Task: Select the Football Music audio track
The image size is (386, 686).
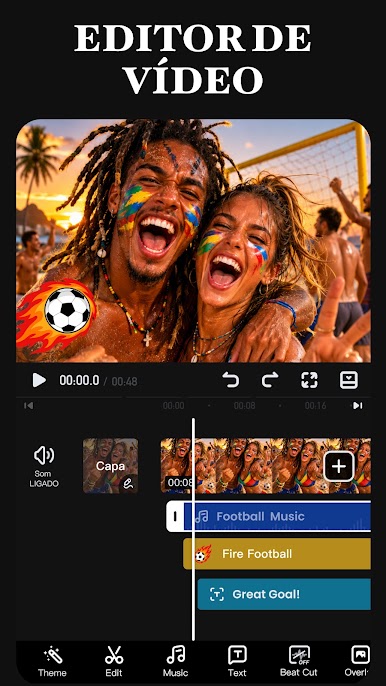Action: tap(269, 516)
